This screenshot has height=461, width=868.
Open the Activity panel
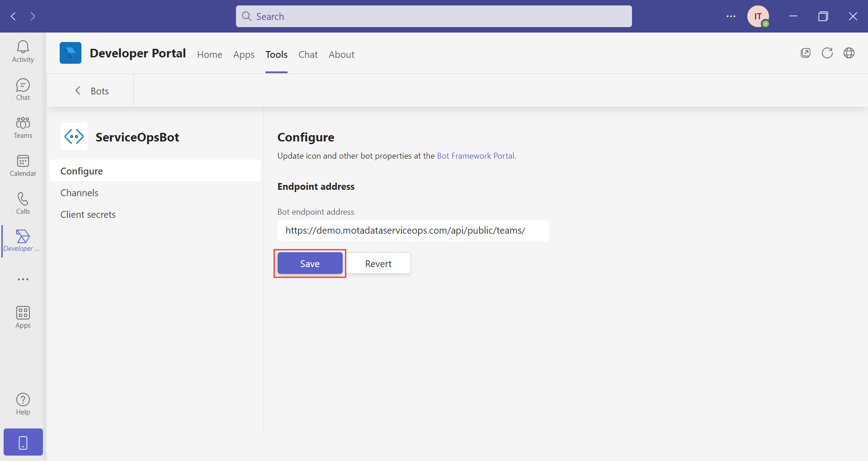23,51
